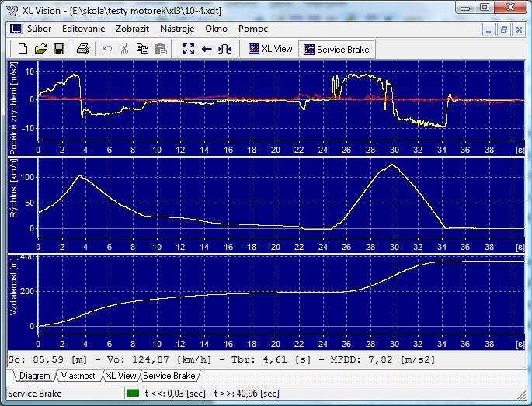Open a file with the folder icon
The image size is (532, 406).
click(41, 49)
